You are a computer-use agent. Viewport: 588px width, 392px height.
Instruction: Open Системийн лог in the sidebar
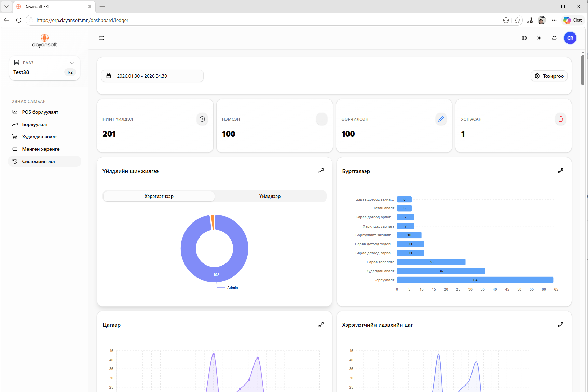(x=44, y=161)
